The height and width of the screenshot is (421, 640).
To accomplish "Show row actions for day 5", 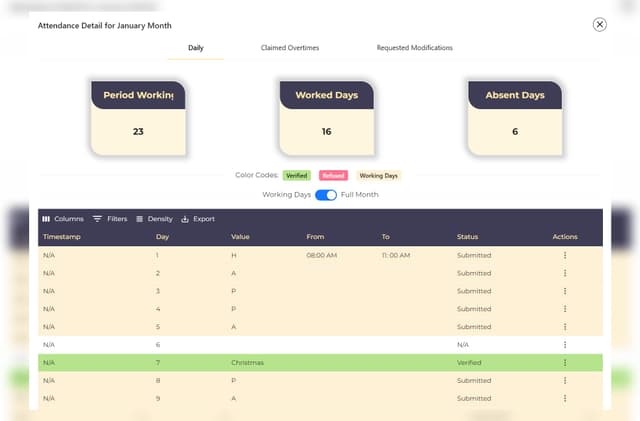I will [x=565, y=327].
